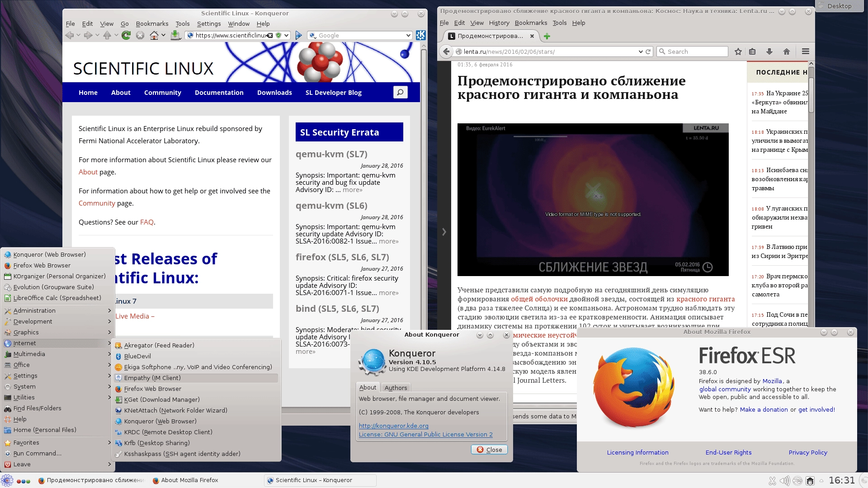Click the video player on lenta.ru article
Image resolution: width=868 pixels, height=488 pixels.
point(593,199)
